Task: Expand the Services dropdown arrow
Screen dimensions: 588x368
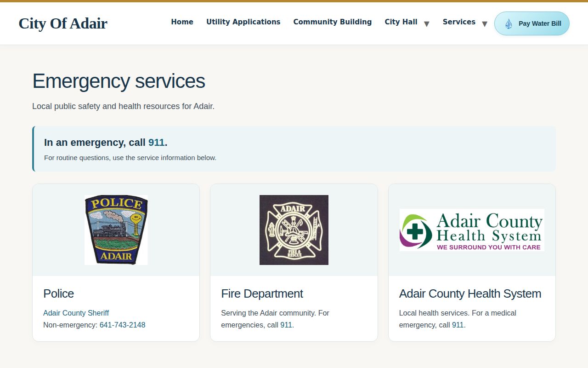Action: coord(484,24)
